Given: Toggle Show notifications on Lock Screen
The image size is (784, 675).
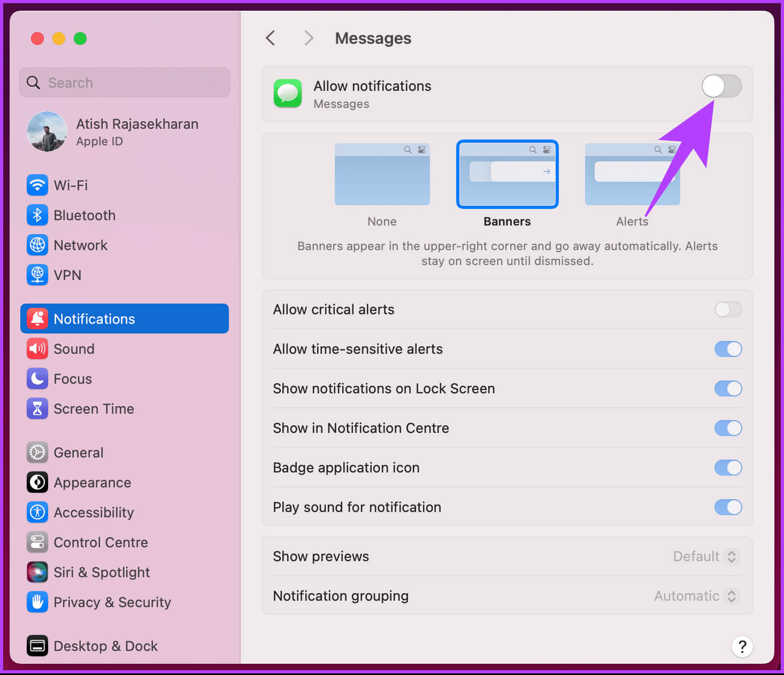Looking at the screenshot, I should (728, 389).
